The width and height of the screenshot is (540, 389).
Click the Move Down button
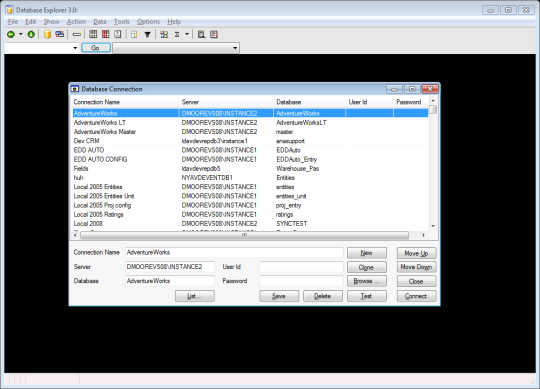pyautogui.click(x=416, y=267)
